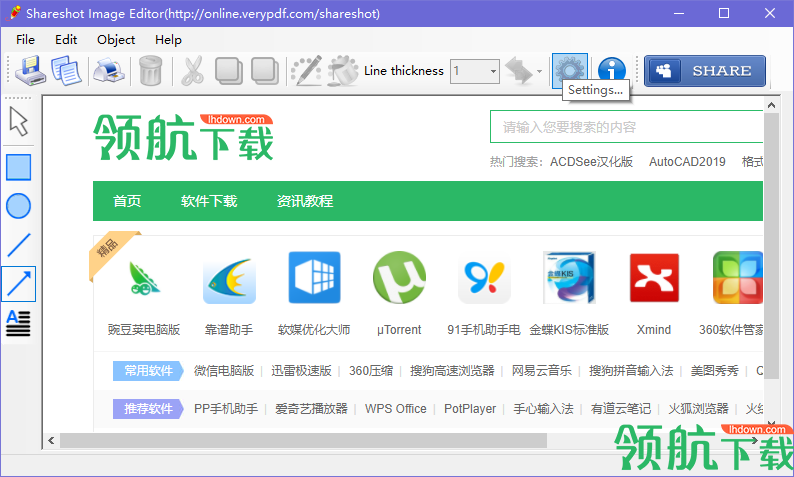Click the Cut scissors icon

(x=192, y=70)
